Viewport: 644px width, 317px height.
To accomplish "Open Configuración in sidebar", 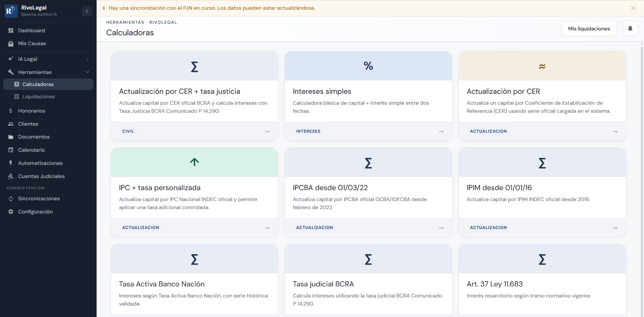I will point(48,212).
